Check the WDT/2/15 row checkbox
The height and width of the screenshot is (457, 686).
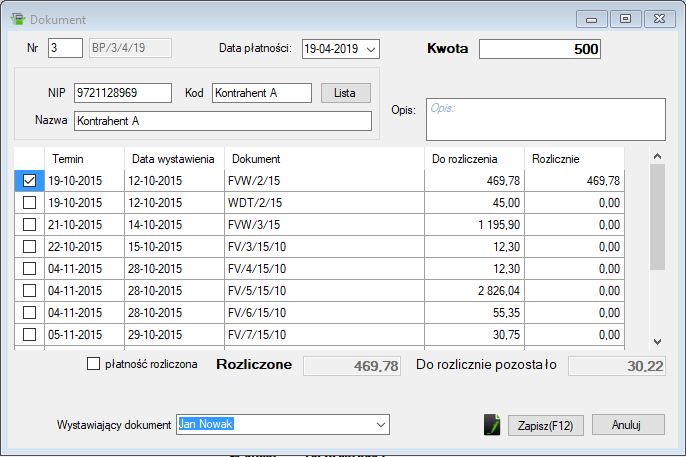[x=29, y=203]
